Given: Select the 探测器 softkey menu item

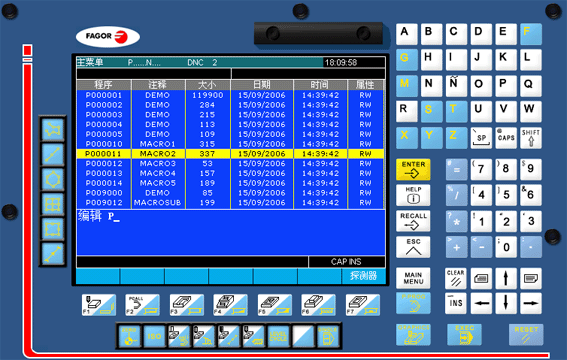Looking at the screenshot, I should (x=363, y=276).
